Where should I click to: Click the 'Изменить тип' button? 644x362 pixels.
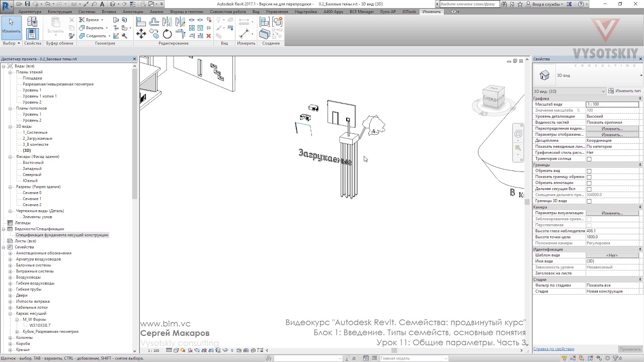[x=624, y=91]
